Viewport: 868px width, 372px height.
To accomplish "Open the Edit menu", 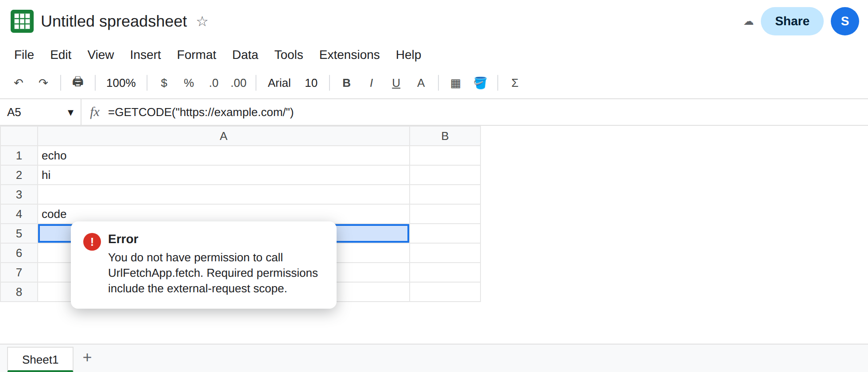I will point(61,54).
